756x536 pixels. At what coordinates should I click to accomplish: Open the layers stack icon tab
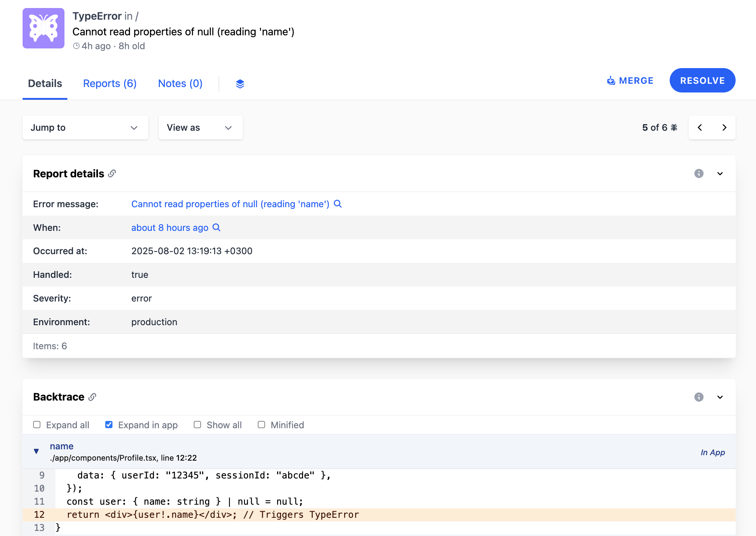tap(240, 84)
